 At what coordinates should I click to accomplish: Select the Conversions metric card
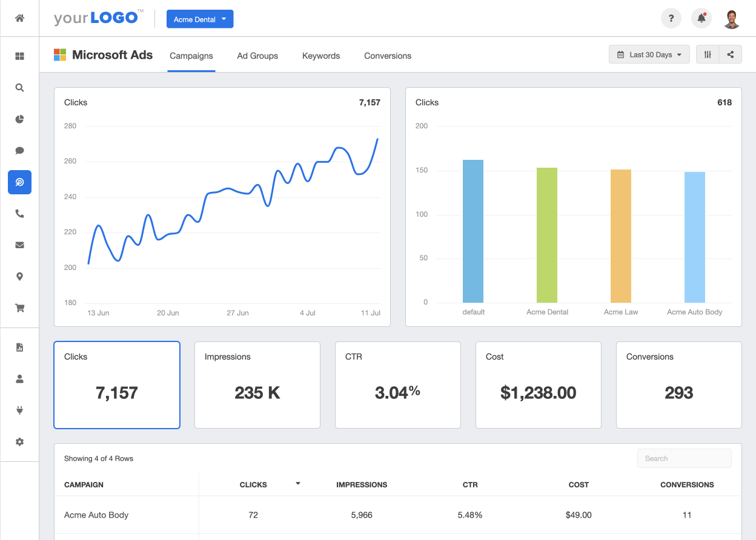(678, 385)
